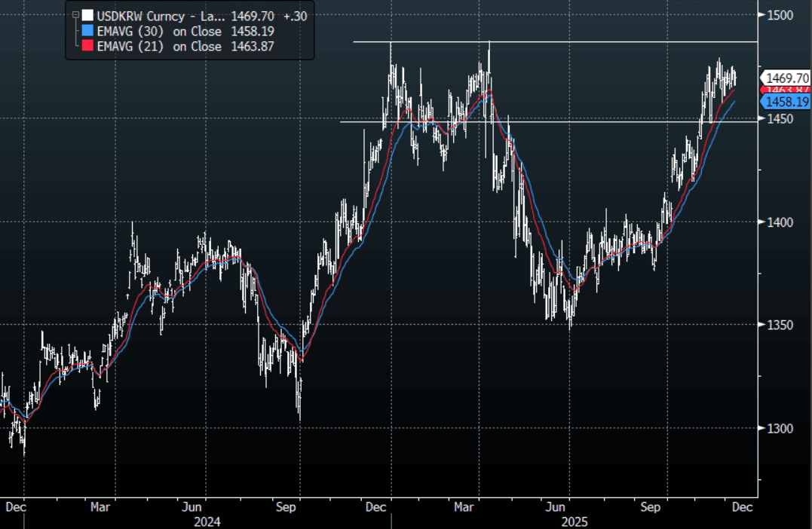Viewport: 812px width, 529px height.
Task: Click the rightmost Dec label on time axis
Action: (743, 507)
